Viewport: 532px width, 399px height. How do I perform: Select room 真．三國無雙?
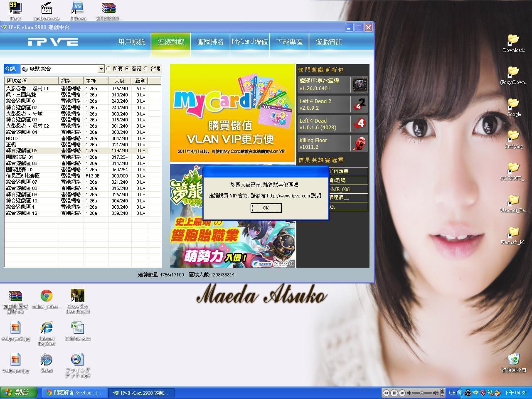(76, 95)
